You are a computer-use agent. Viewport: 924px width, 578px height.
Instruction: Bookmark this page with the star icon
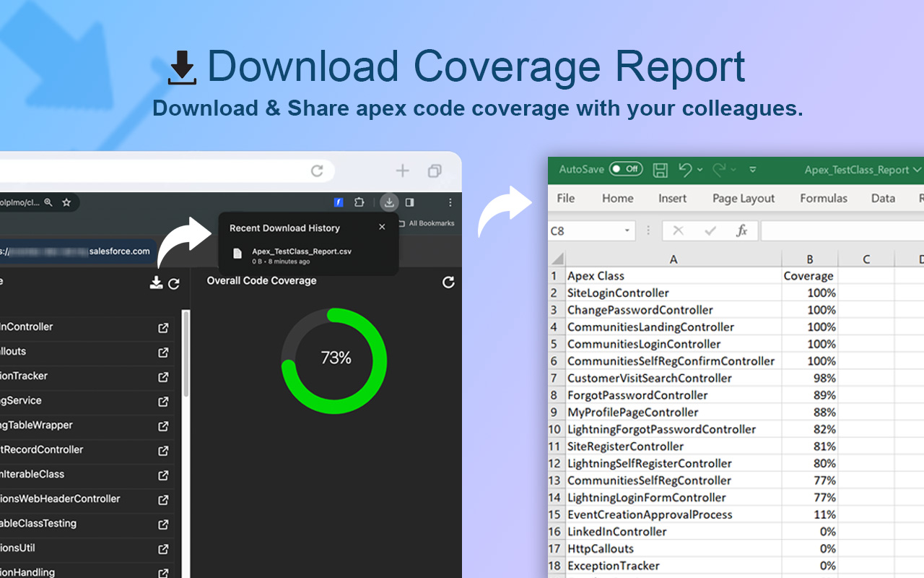coord(66,202)
